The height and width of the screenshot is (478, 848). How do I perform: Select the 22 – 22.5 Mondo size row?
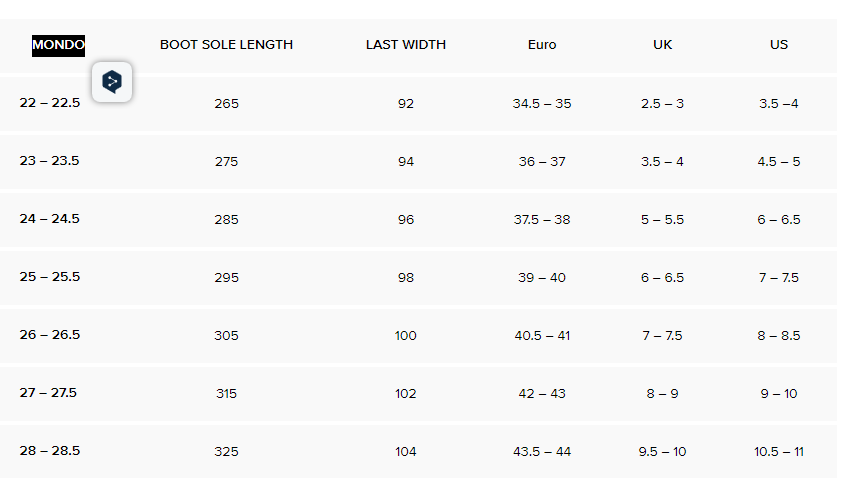click(x=49, y=103)
